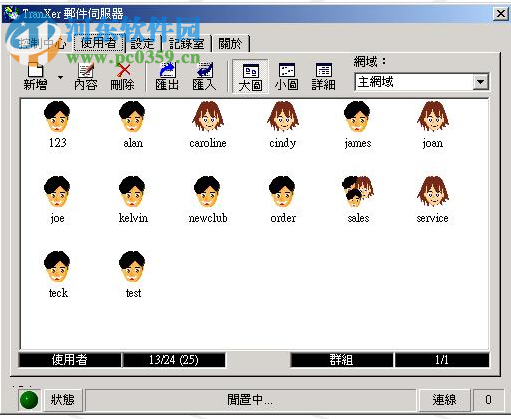This screenshot has width=511, height=419.
Task: Open the dropdown arrow next to 新增
Action: (x=60, y=77)
